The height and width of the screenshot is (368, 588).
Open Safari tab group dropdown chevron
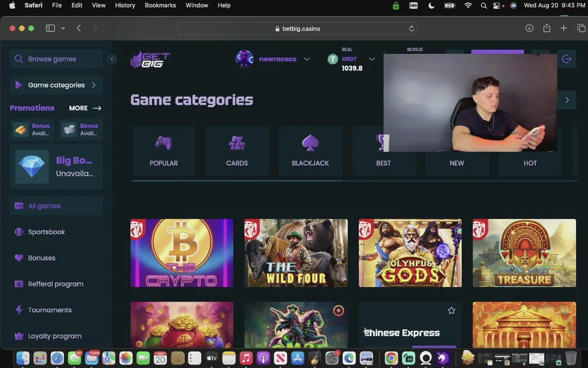[63, 28]
